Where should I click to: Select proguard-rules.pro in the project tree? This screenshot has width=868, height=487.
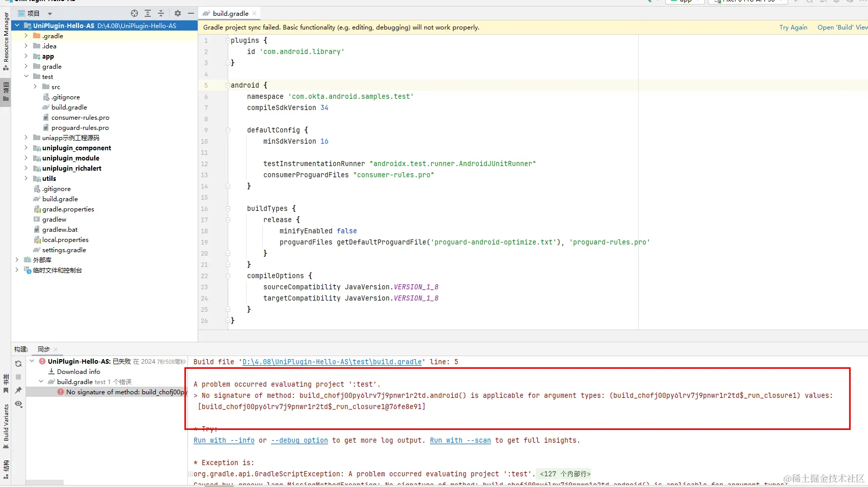[80, 127]
